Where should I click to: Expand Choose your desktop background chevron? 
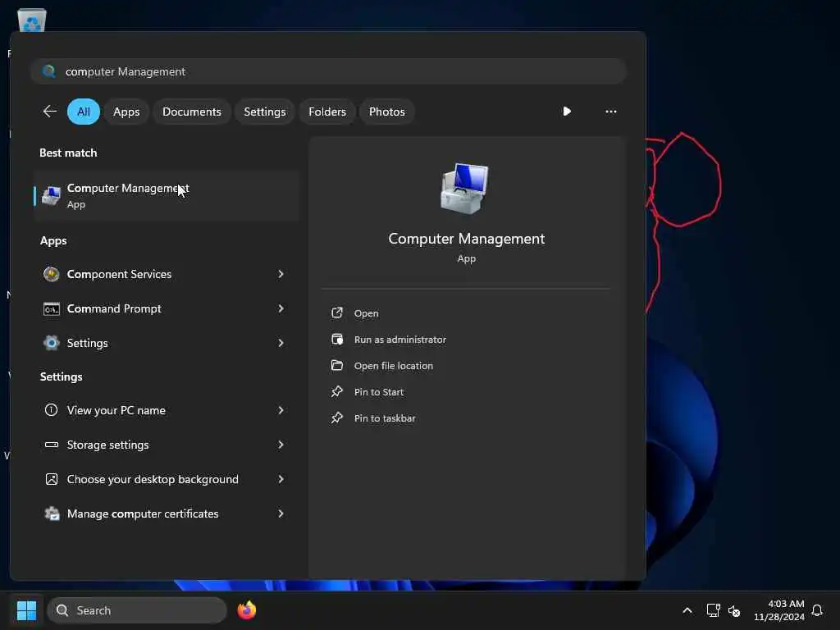(281, 479)
